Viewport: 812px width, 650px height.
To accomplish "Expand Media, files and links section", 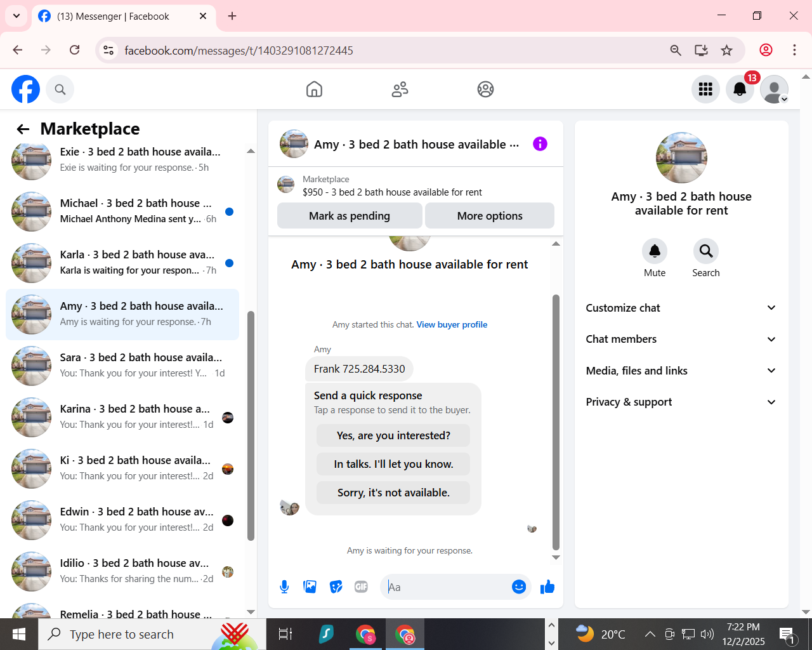I will coord(681,371).
